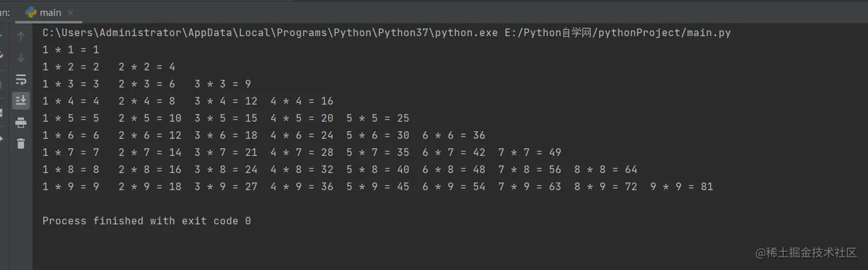This screenshot has height=270, width=868.
Task: Click the Down the Stack Trace arrow
Action: coord(21,58)
